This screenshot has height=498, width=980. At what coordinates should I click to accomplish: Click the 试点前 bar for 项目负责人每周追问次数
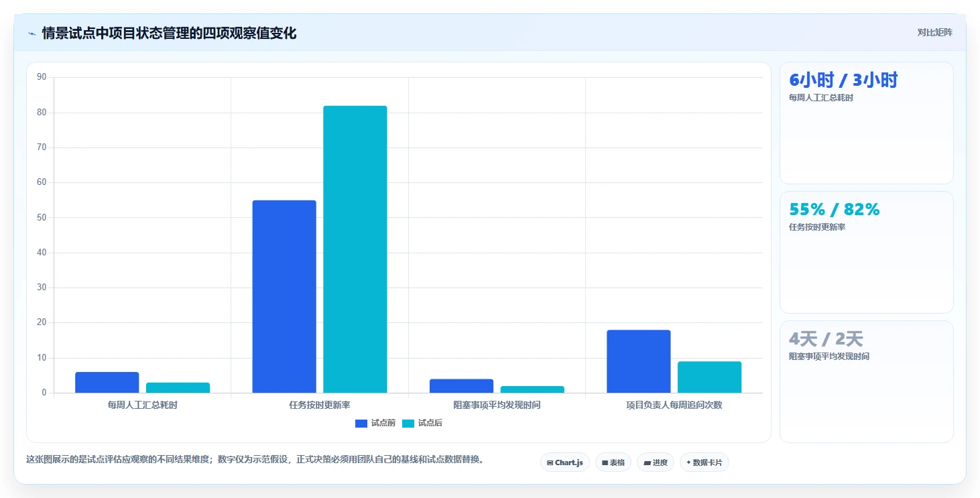[639, 361]
